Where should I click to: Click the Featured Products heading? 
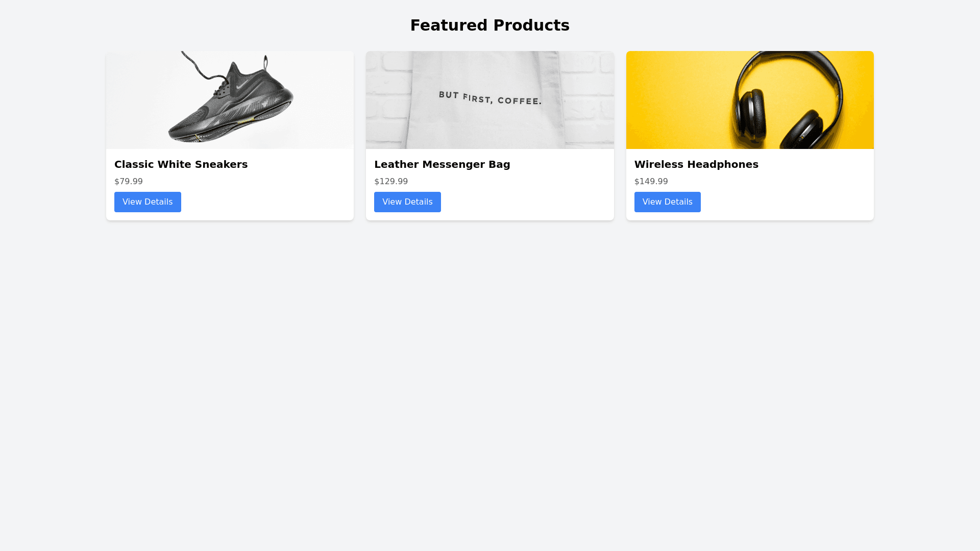point(489,26)
